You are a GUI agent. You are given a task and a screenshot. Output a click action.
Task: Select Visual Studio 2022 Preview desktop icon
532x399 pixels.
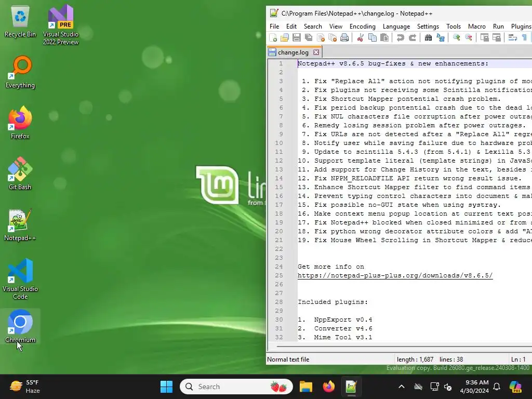coord(61,25)
